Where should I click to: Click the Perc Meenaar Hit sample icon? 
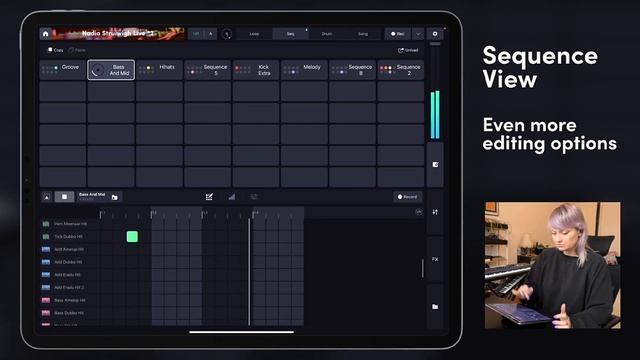click(x=46, y=224)
